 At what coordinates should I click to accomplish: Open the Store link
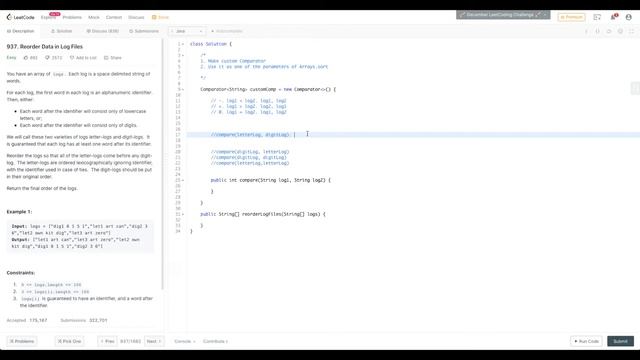pyautogui.click(x=160, y=17)
